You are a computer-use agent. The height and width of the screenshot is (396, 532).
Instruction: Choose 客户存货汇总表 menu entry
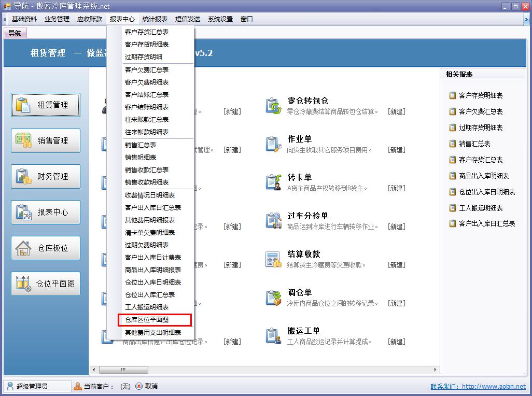tap(147, 32)
